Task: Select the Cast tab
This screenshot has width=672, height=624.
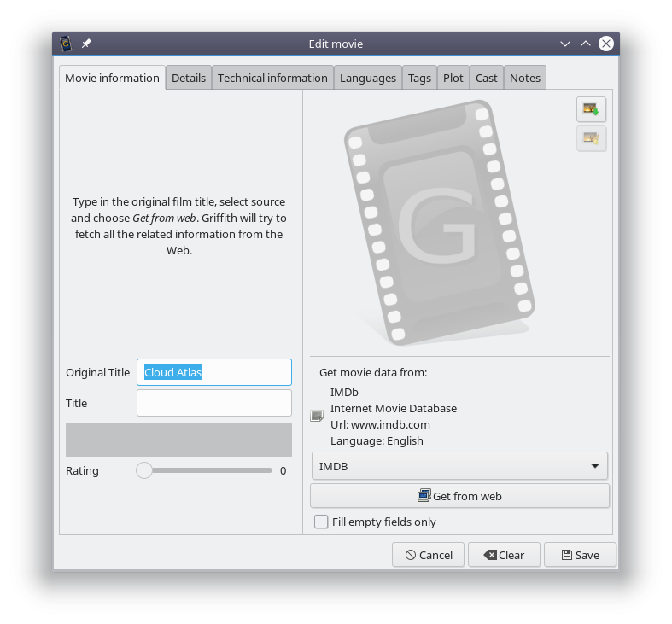Action: click(x=487, y=78)
